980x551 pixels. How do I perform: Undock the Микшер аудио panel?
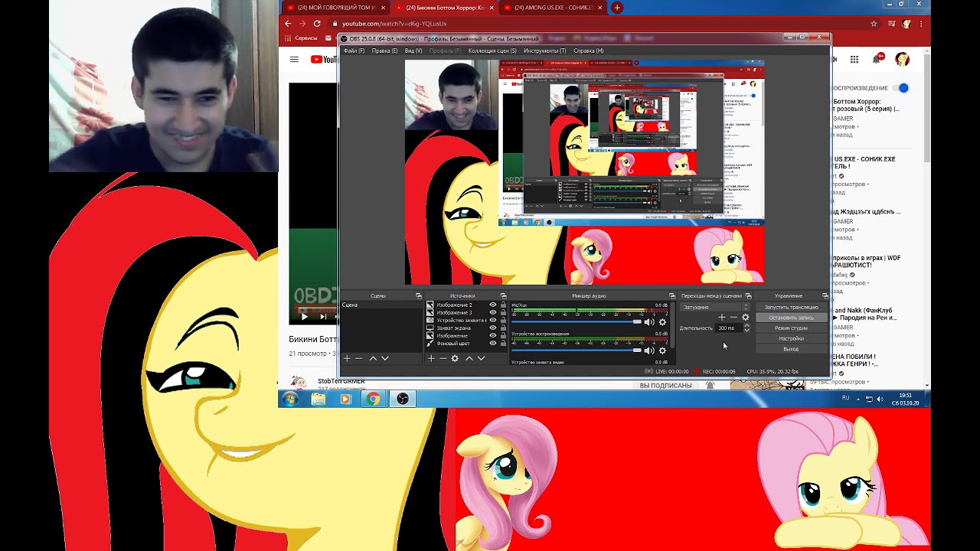click(672, 296)
